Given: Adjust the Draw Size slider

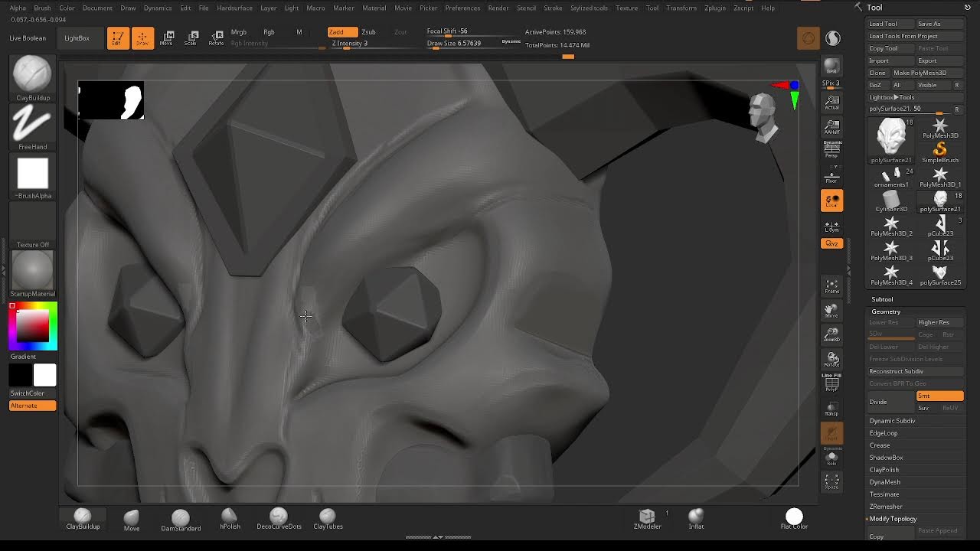Looking at the screenshot, I should (x=463, y=44).
